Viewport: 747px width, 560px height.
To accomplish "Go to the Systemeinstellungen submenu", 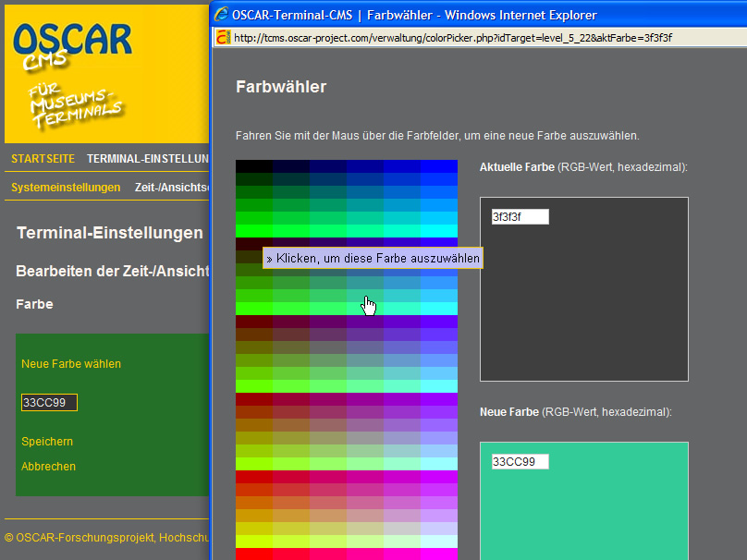I will click(66, 188).
